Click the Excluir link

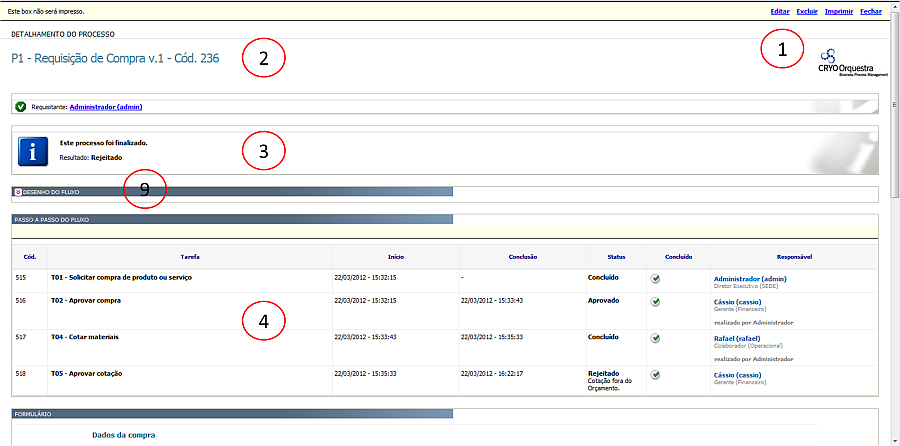tap(806, 11)
